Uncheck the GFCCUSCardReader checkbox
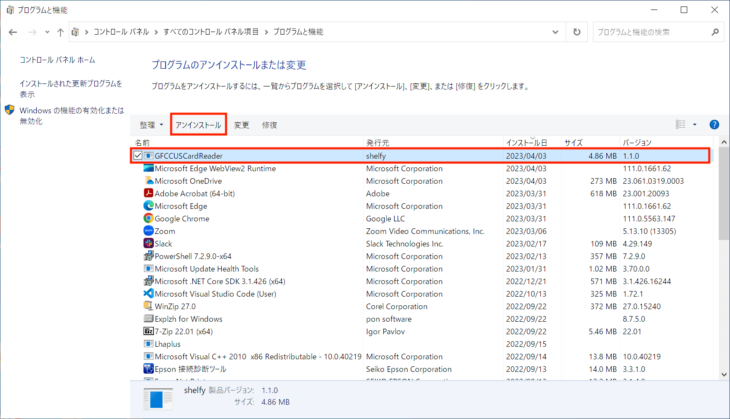The image size is (730, 419). [x=138, y=155]
